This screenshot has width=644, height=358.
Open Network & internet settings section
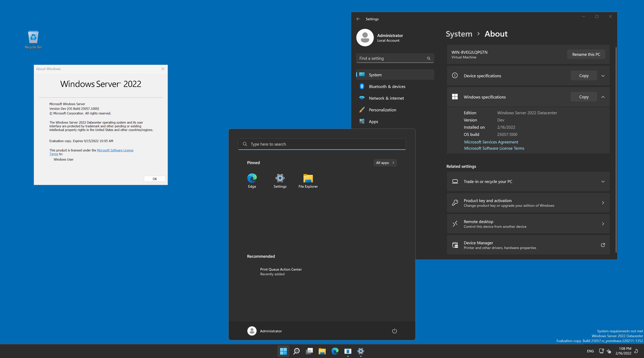[386, 98]
